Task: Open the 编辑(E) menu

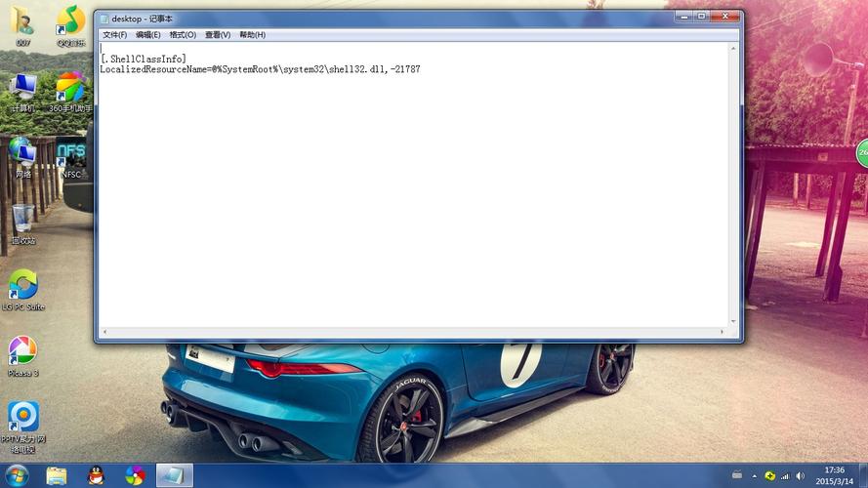Action: click(x=148, y=35)
